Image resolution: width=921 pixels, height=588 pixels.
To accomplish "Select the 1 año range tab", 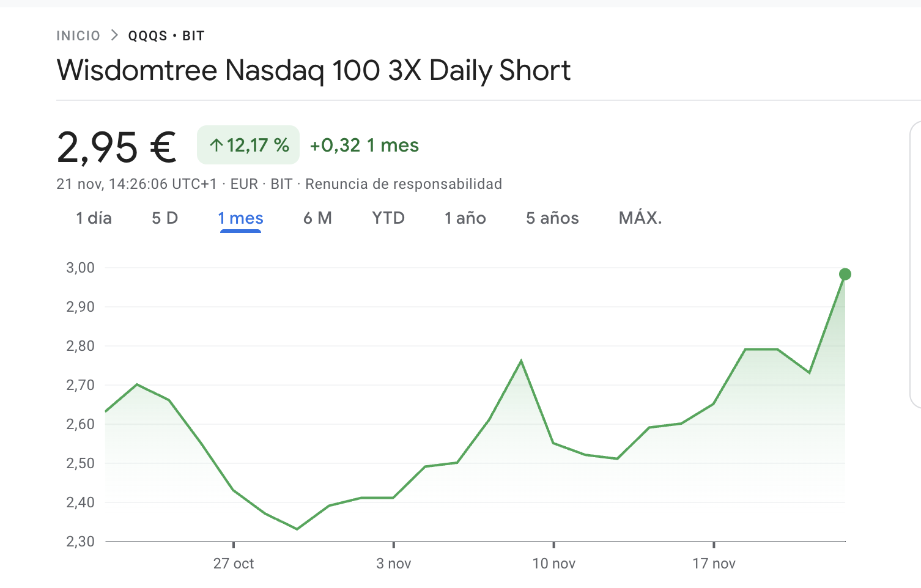I will point(465,218).
